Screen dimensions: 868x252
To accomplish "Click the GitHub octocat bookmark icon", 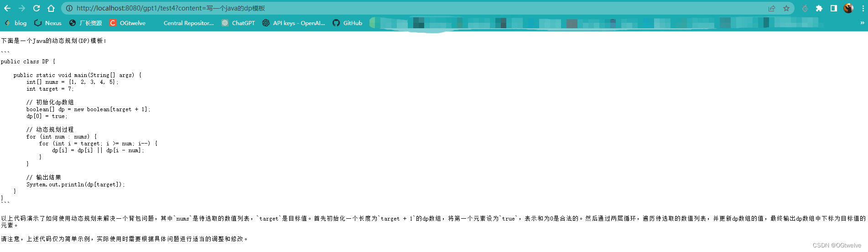I will coord(336,23).
